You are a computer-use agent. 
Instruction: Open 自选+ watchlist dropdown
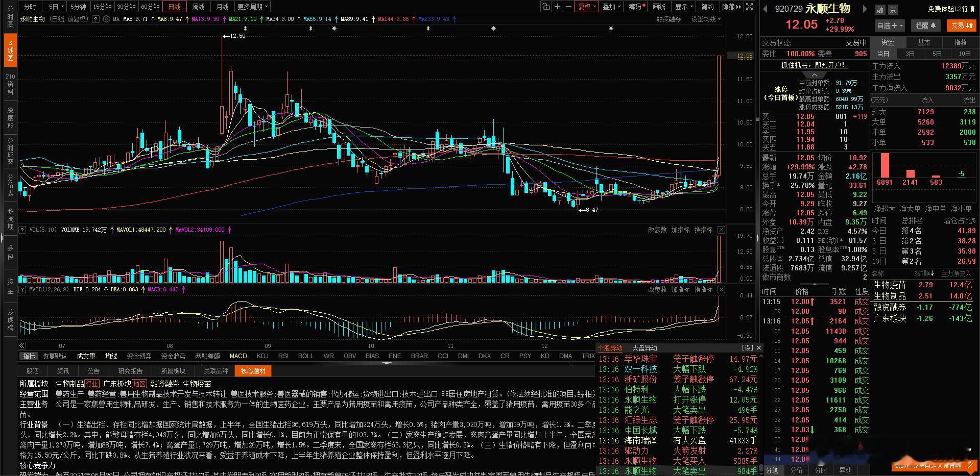pyautogui.click(x=890, y=26)
